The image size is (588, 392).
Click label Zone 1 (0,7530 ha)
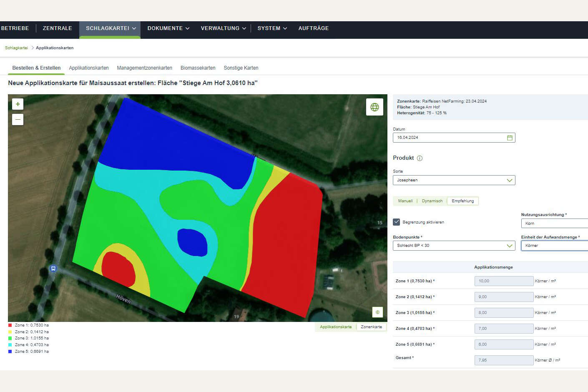415,281
